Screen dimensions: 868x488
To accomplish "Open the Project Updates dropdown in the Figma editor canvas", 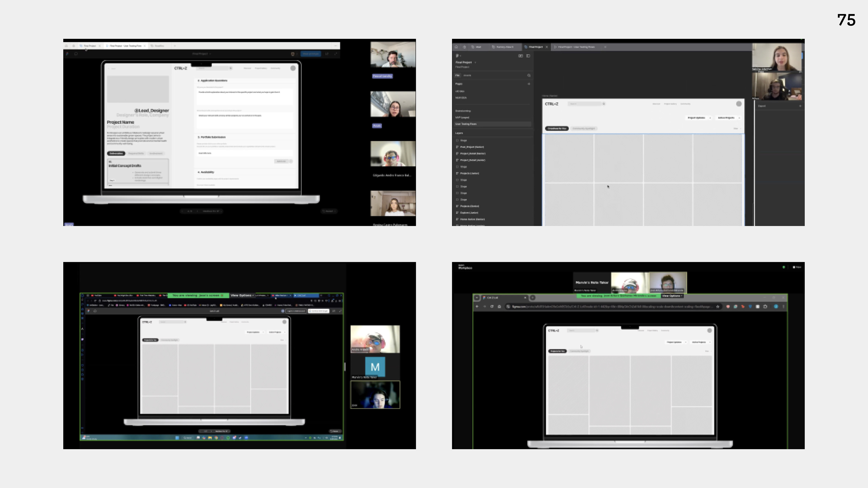I will 698,118.
